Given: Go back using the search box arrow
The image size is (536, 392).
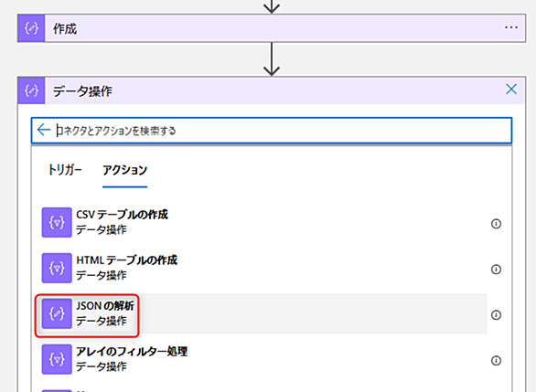Looking at the screenshot, I should tap(44, 130).
